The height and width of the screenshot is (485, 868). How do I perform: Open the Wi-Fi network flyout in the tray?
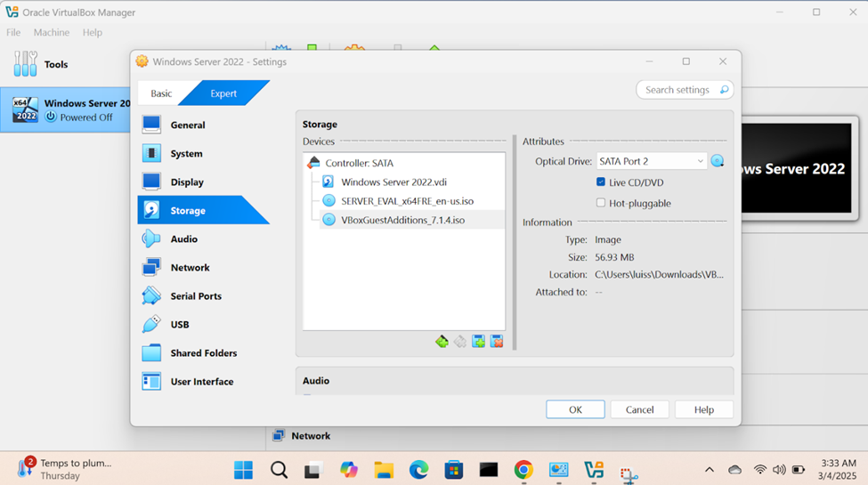[x=760, y=470]
